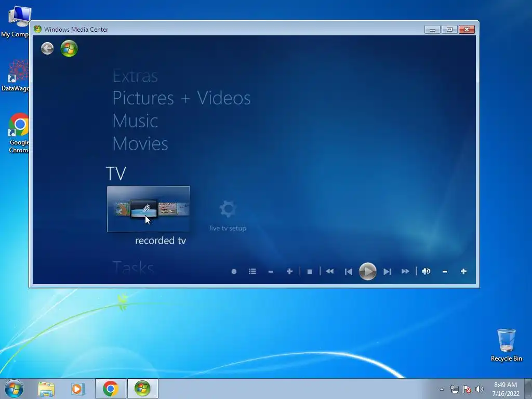Maximize the Windows Media Center window
Screen dimensions: 532x399
point(449,30)
